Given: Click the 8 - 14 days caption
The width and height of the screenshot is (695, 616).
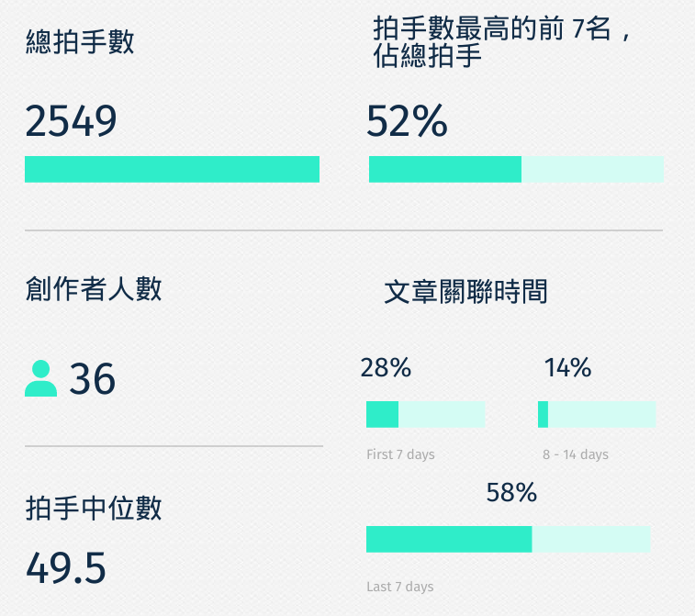Looking at the screenshot, I should tap(576, 454).
